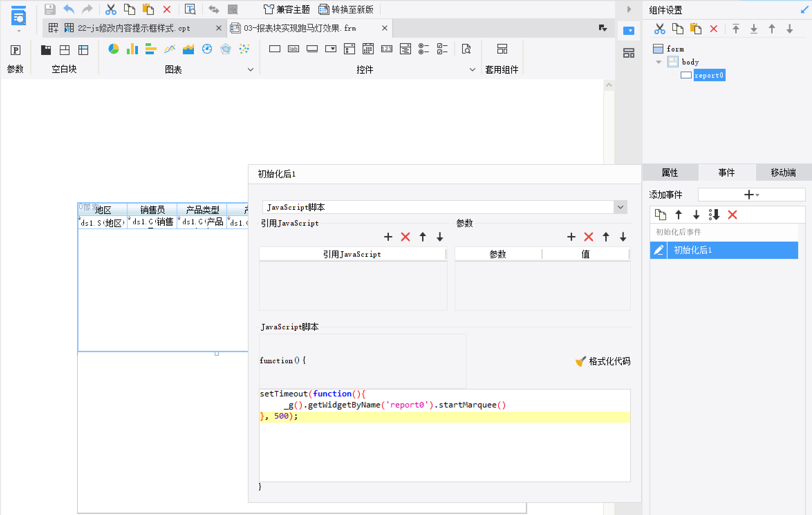Screen dimensions: 812x515
Task: Click inside the JavaScript code editor
Action: point(444,449)
